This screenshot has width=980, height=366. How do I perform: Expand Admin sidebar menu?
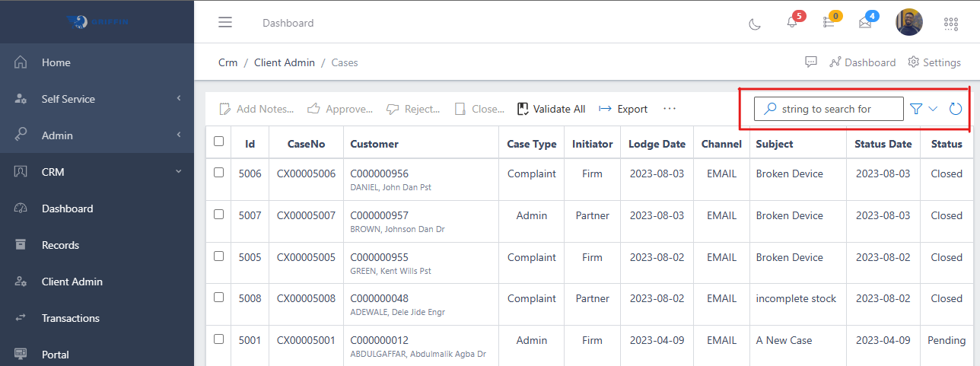pos(97,135)
